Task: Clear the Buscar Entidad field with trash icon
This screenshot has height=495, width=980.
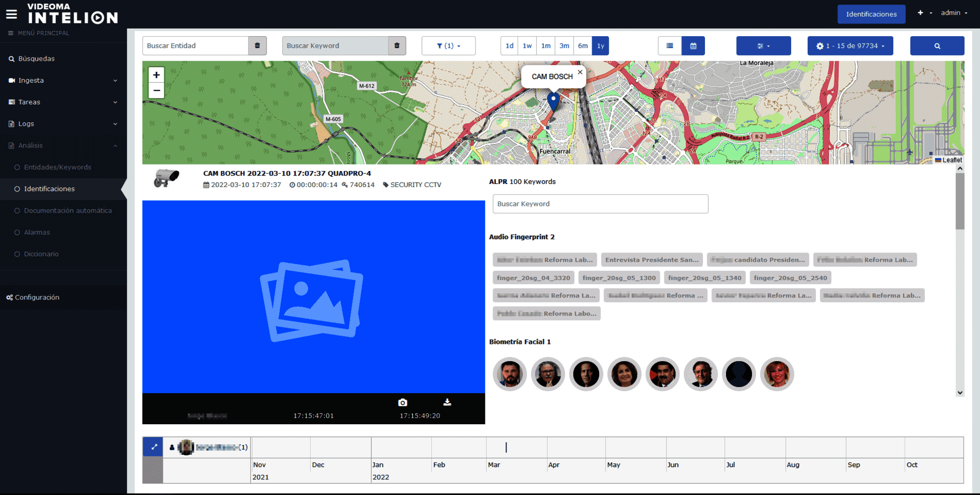Action: coord(258,46)
